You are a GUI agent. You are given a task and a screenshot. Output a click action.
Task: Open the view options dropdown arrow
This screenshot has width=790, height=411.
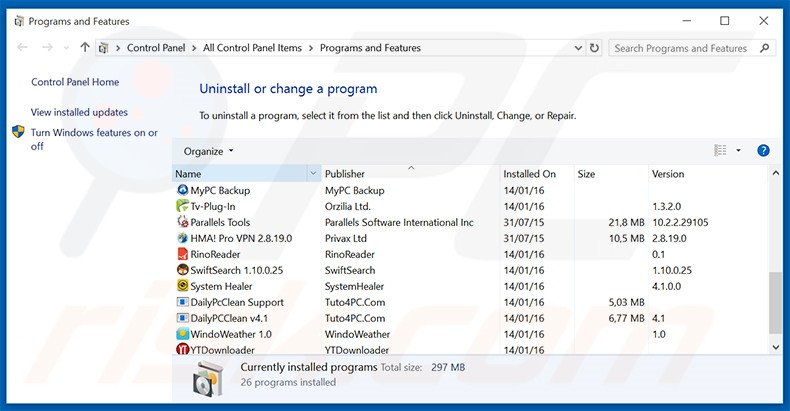[x=738, y=151]
